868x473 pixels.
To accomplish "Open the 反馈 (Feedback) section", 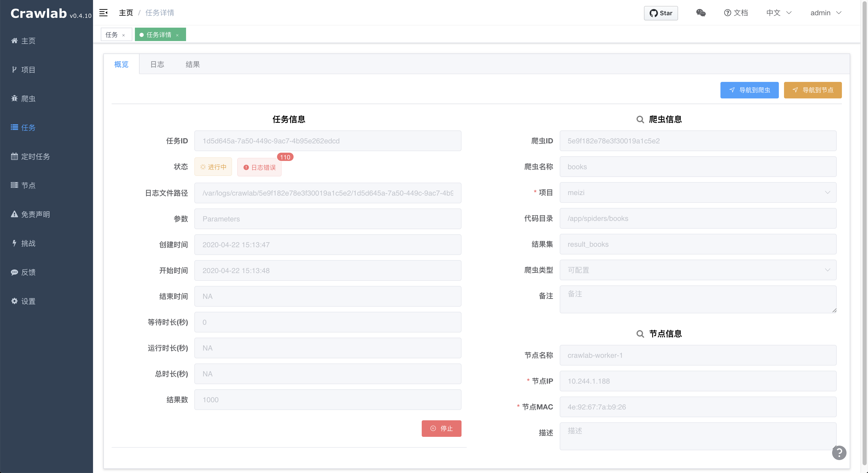I will 28,272.
